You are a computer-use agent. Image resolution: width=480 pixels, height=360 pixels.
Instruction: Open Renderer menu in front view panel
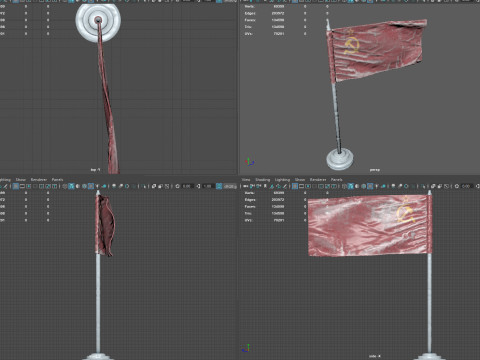click(x=39, y=179)
